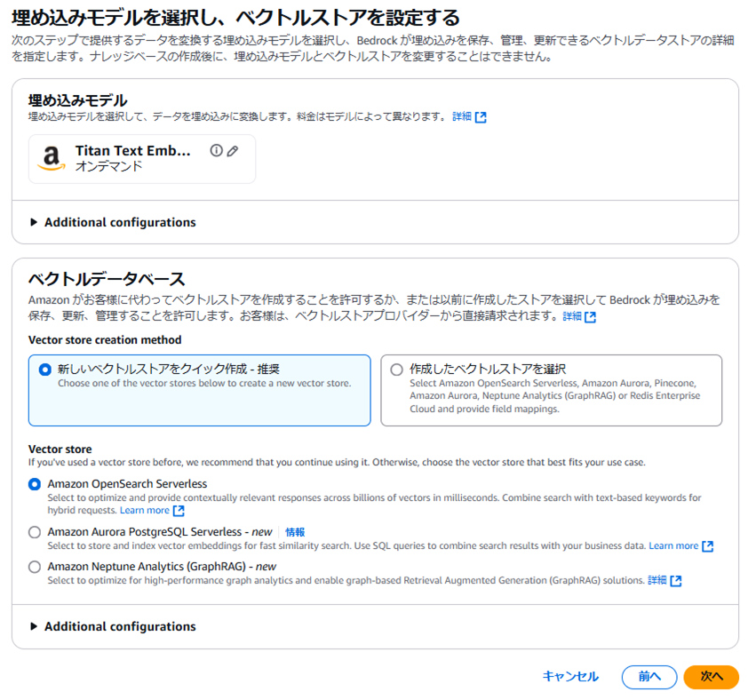This screenshot has width=756, height=700.
Task: Open Learn more link under OpenSearch Serverless
Action: coord(145,510)
